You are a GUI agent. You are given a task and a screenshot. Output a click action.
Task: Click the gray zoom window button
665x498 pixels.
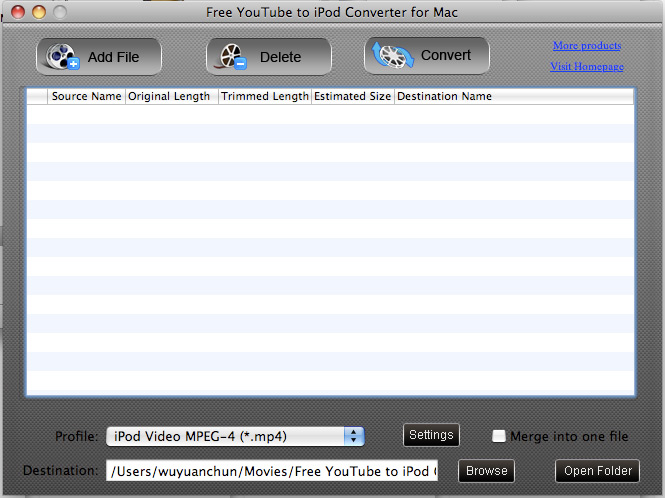(x=60, y=12)
